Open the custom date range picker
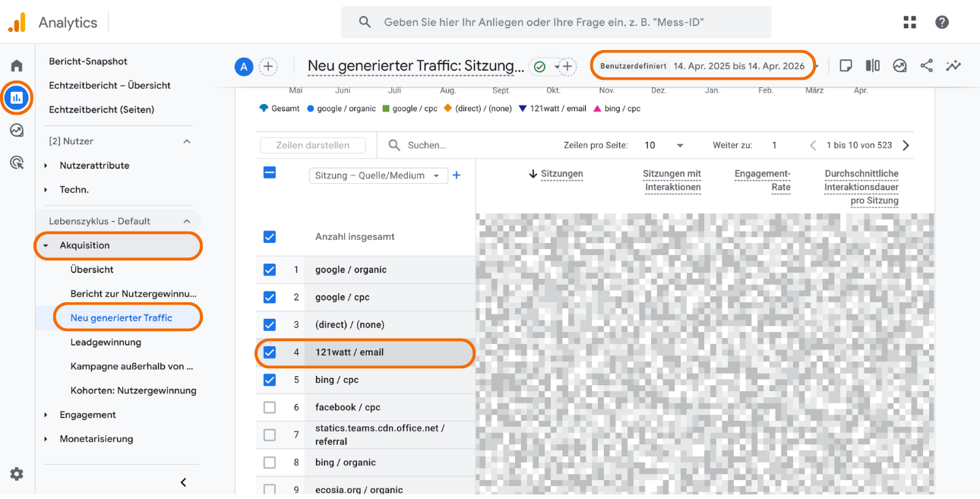 pos(703,66)
